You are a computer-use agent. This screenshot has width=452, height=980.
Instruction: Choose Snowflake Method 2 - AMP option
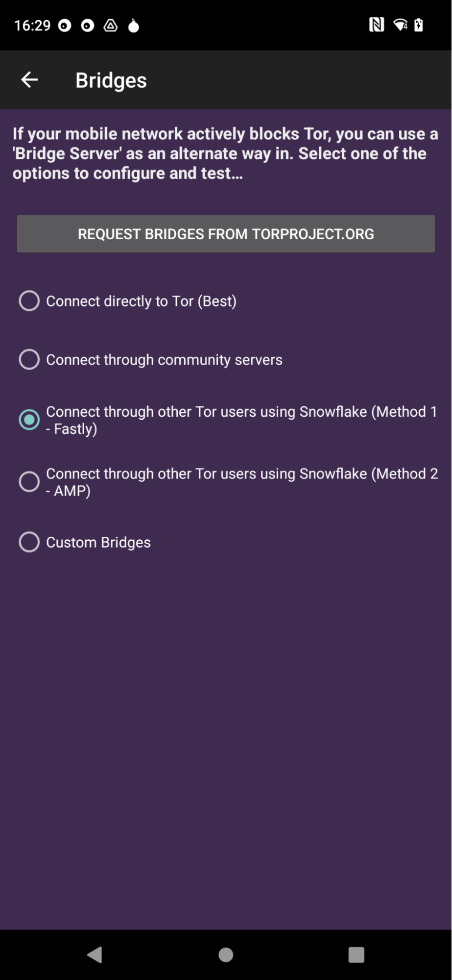pyautogui.click(x=29, y=482)
